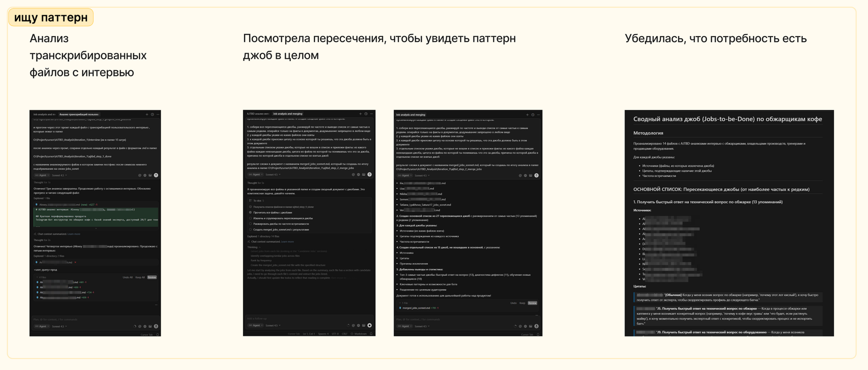Viewport: 868px width, 370px height.
Task: Open more options dots in third panel header
Action: (x=538, y=115)
